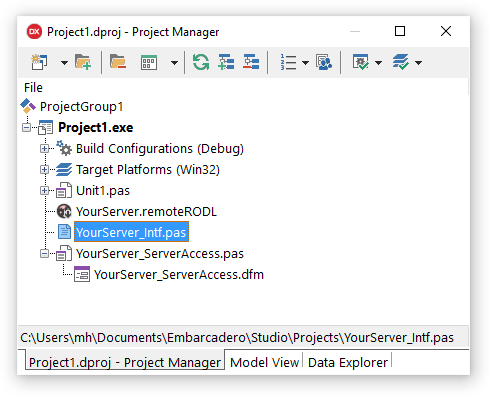
Task: Open the dropdown arrow beside the View icon
Action: click(174, 63)
